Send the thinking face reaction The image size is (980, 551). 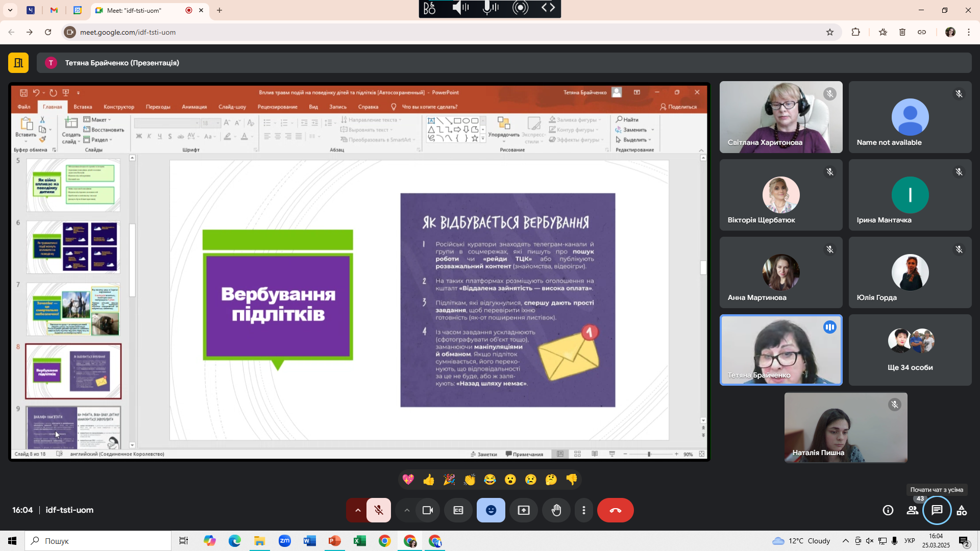coord(551,480)
